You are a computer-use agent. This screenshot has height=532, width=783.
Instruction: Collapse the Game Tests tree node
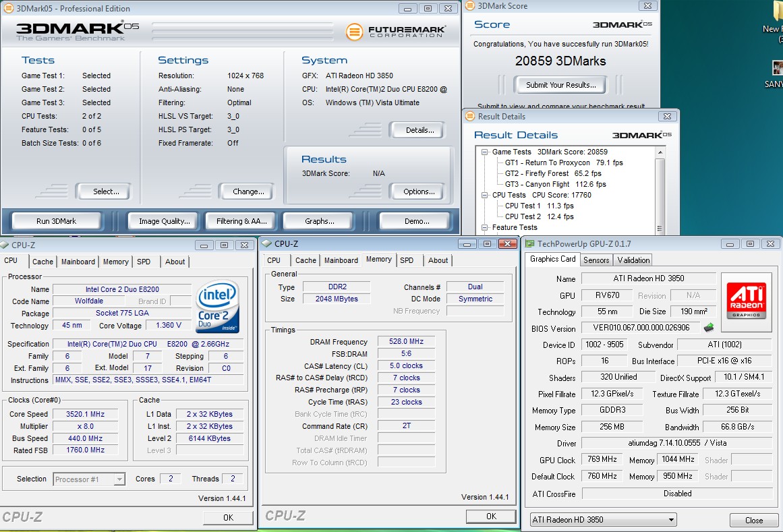tap(485, 152)
